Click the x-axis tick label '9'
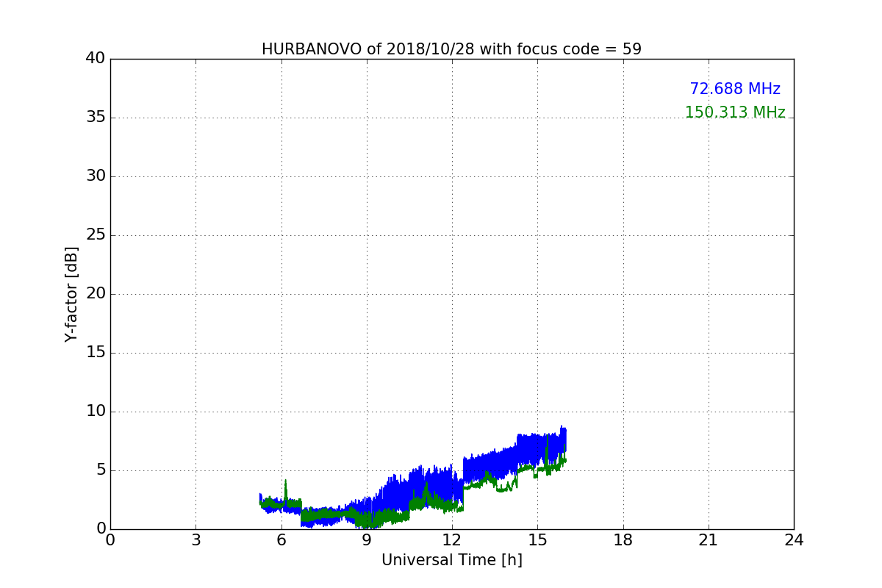Image resolution: width=882 pixels, height=588 pixels. coord(367,540)
